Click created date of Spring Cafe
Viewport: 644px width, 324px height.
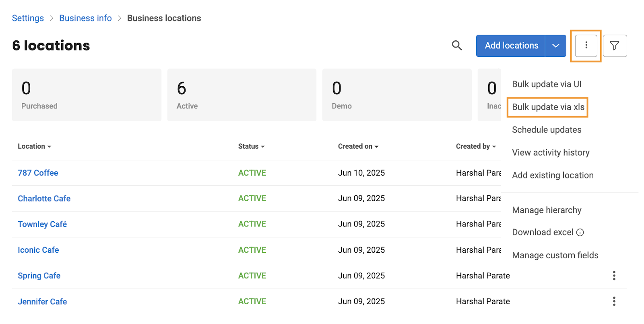(361, 276)
